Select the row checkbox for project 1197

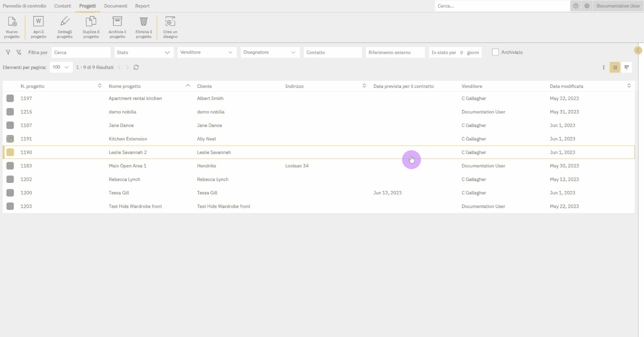pos(10,98)
